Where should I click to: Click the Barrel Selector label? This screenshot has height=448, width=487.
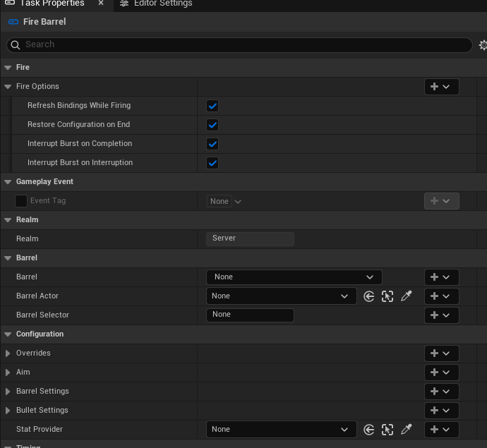coord(42,315)
